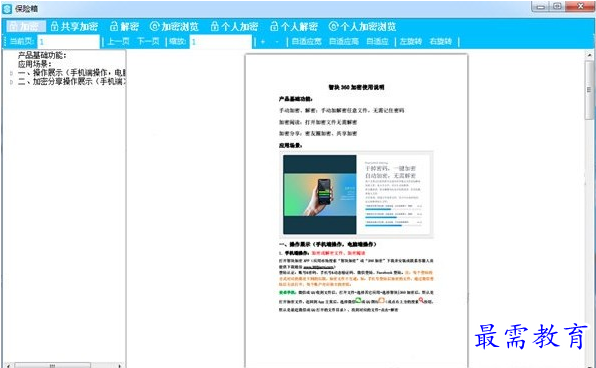Image resolution: width=596 pixels, height=368 pixels.
Task: Expand the 一、操作展示 outline node
Action: tap(11, 73)
